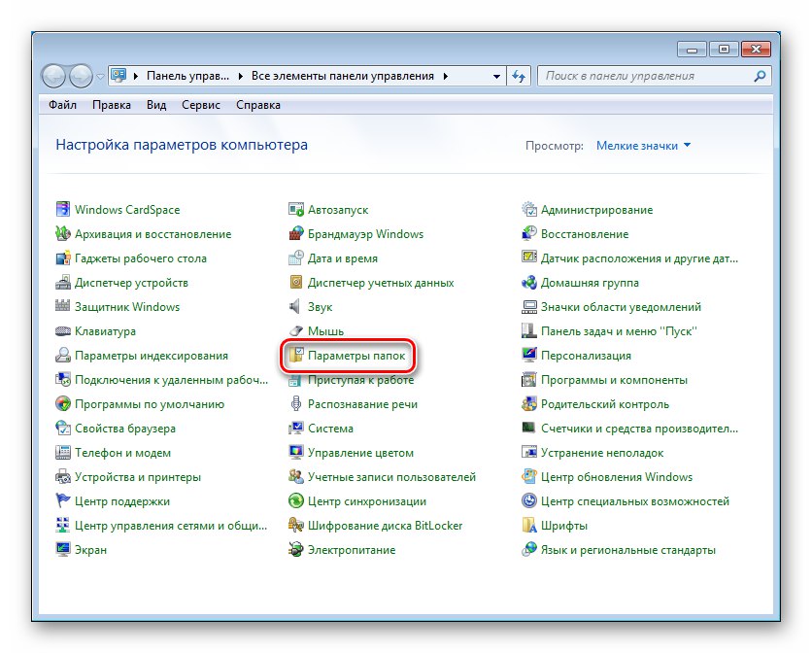The image size is (812, 653).
Task: Click the Параметры папок icon
Action: click(x=295, y=355)
